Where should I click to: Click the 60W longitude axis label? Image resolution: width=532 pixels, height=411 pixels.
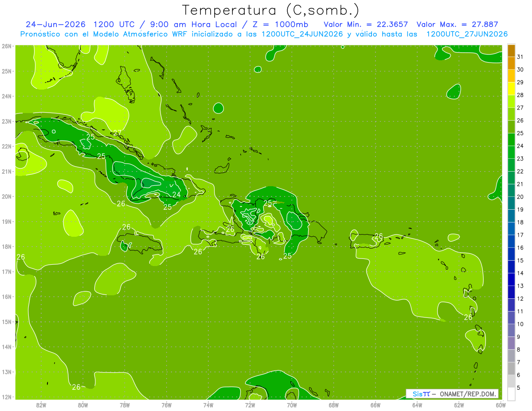coord(501,405)
